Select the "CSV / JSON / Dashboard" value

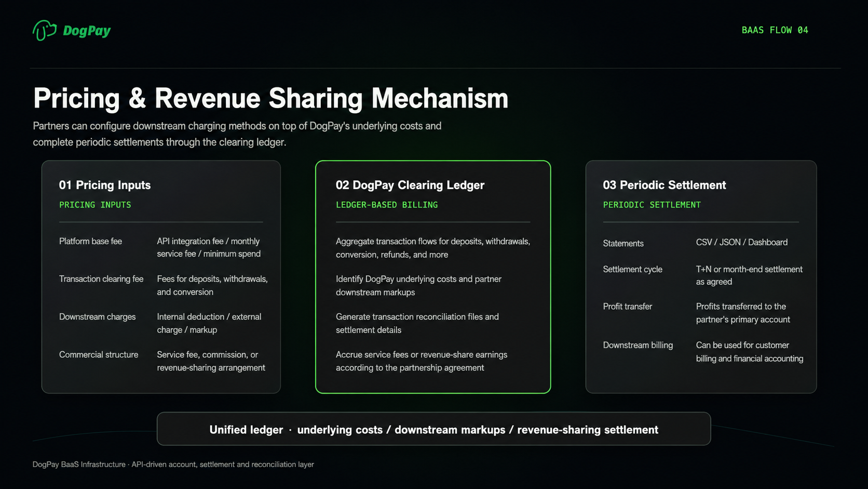742,242
